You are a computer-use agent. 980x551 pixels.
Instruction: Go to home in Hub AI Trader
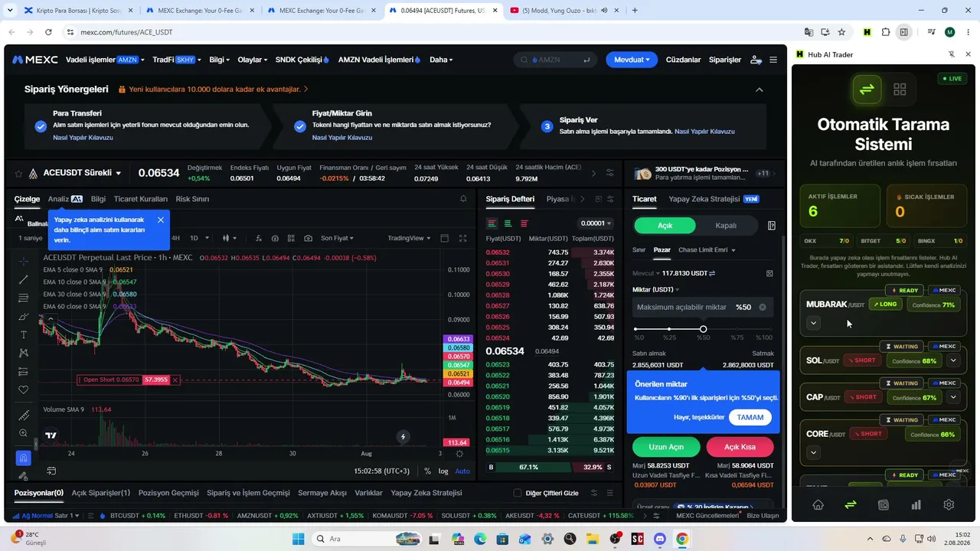(818, 505)
